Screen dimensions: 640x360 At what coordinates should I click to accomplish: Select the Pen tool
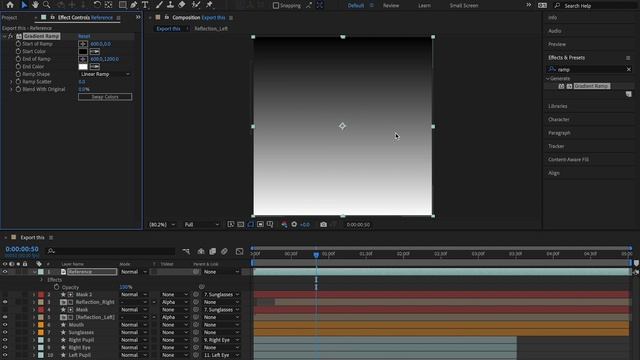[x=133, y=5]
